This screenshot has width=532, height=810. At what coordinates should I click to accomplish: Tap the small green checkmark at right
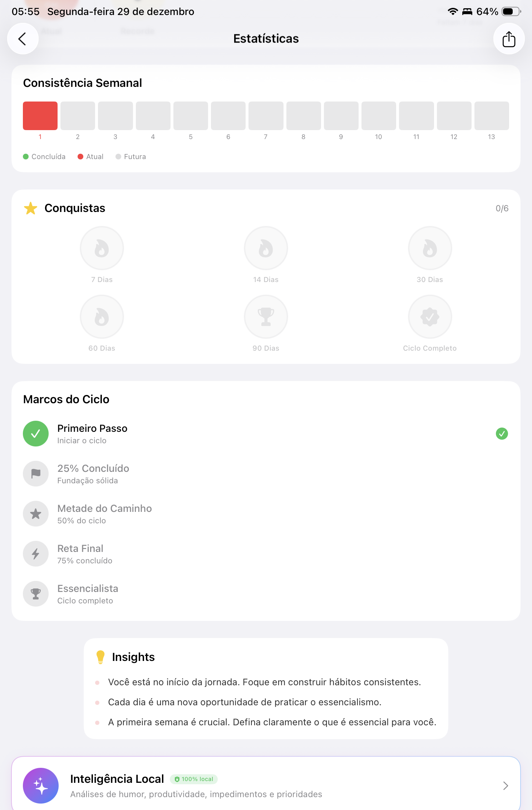(x=502, y=434)
